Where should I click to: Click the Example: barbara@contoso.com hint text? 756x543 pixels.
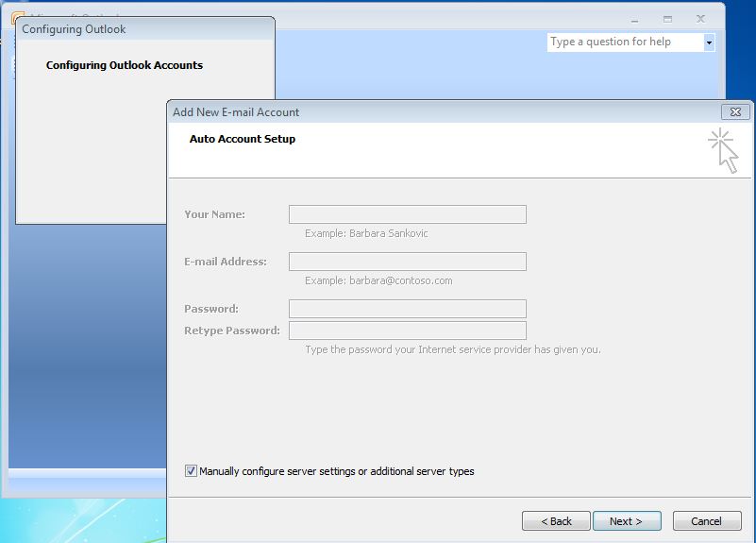378,280
